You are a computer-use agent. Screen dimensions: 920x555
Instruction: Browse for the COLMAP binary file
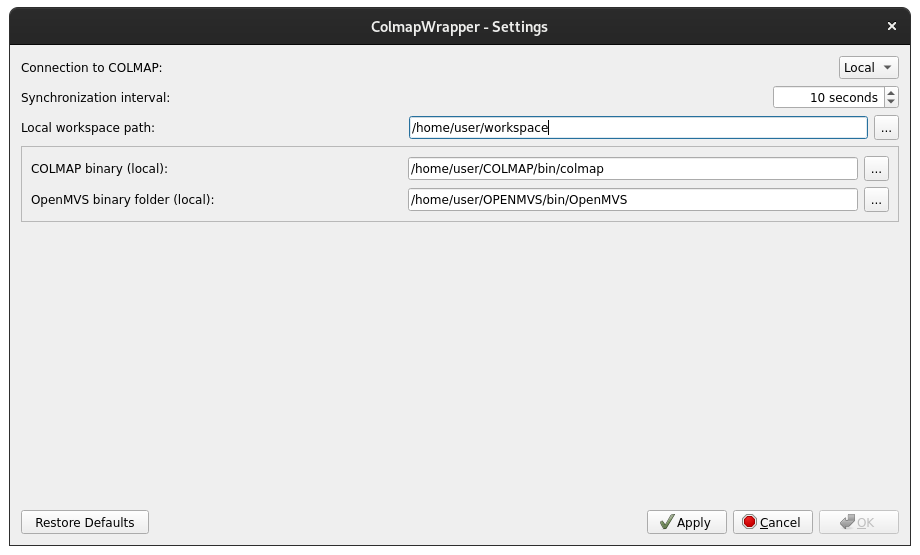point(876,169)
